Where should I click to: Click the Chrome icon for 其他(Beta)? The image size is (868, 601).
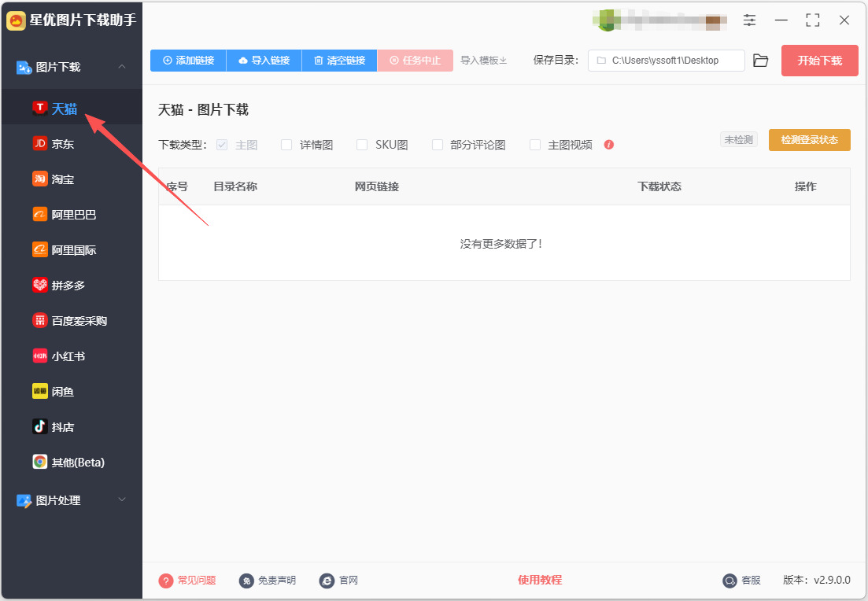coord(40,462)
